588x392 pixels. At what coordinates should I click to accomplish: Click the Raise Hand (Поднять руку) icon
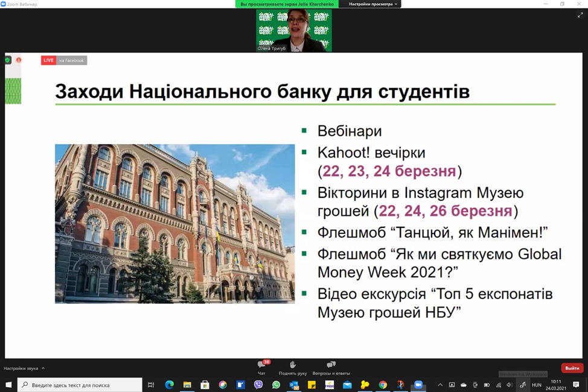(x=293, y=367)
